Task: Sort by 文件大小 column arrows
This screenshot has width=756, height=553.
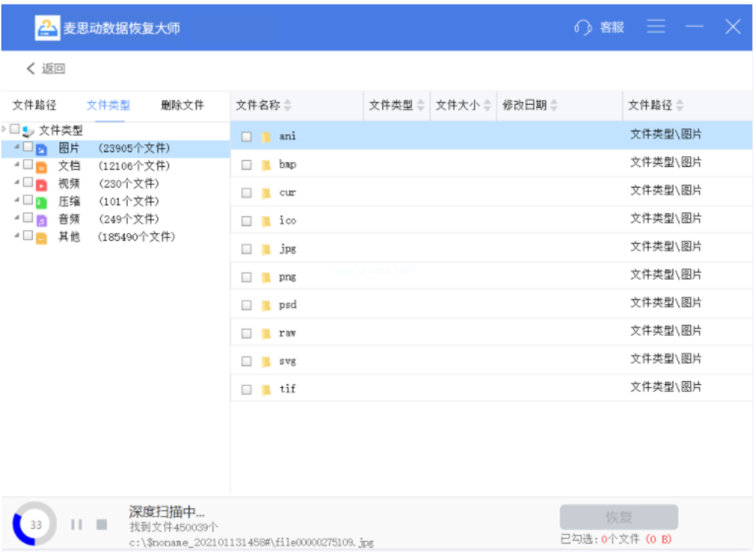Action: click(486, 106)
